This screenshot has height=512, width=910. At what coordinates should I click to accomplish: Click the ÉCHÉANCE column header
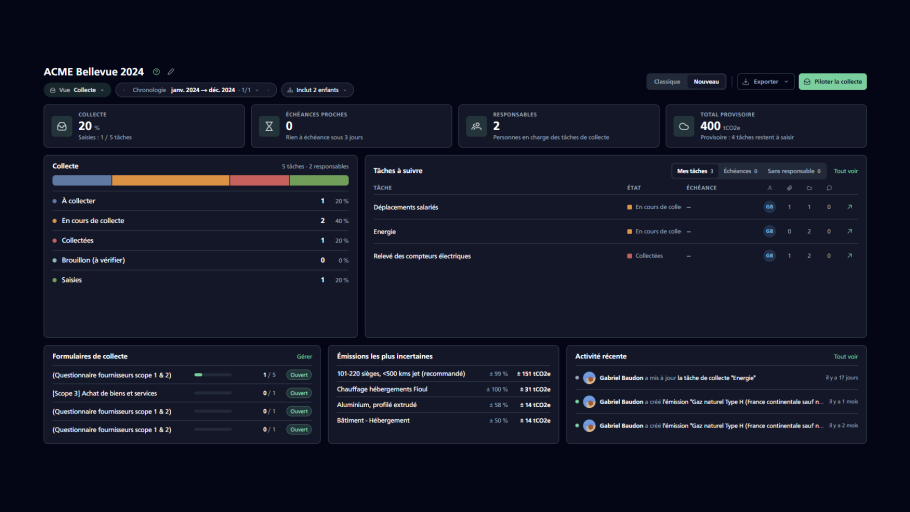pyautogui.click(x=701, y=188)
